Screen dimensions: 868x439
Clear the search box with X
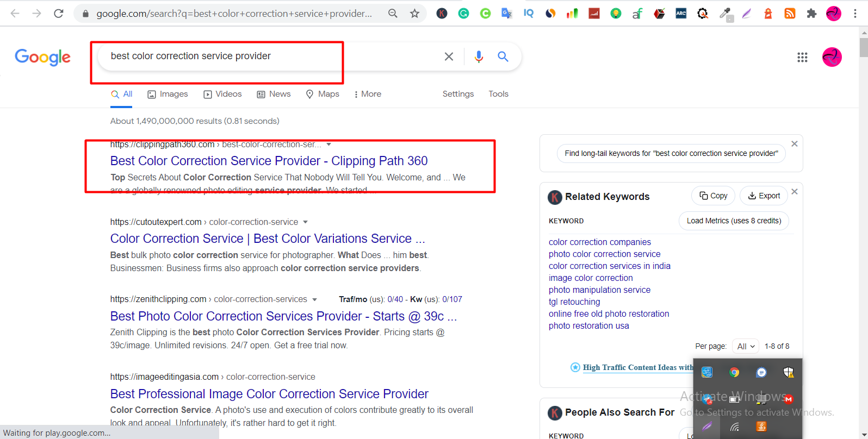(449, 57)
